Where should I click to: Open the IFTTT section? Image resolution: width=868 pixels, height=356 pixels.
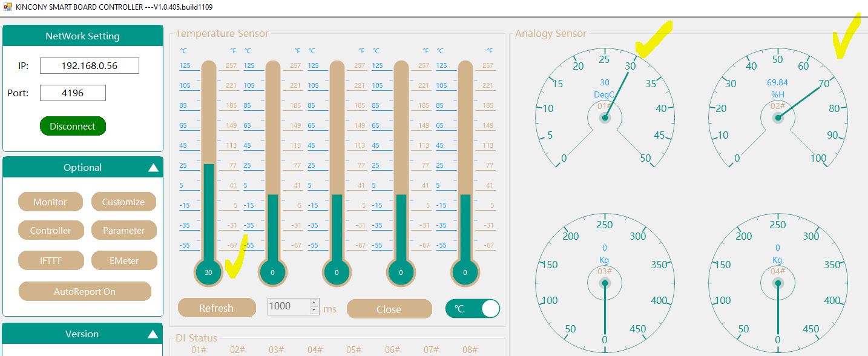click(x=50, y=261)
